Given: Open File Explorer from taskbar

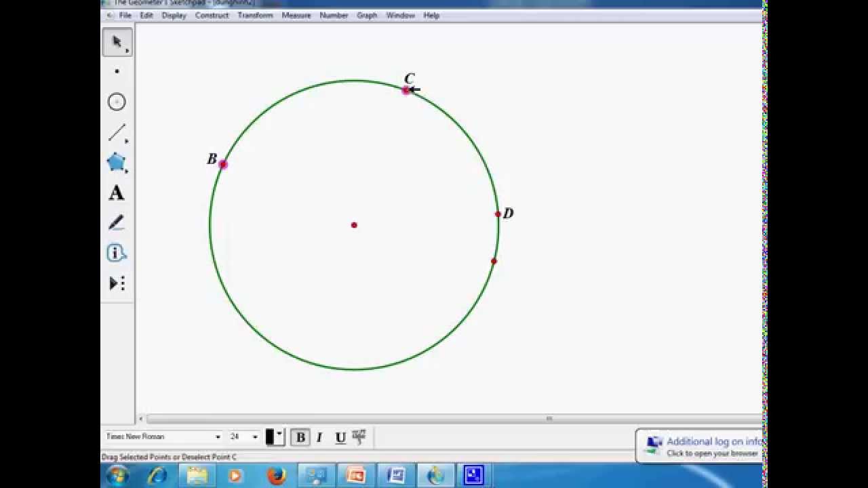Looking at the screenshot, I should pyautogui.click(x=197, y=475).
